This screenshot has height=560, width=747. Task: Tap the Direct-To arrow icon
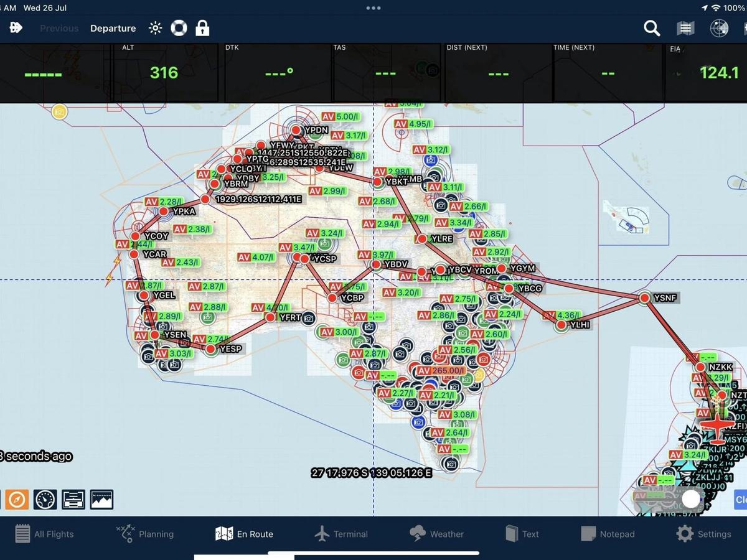[x=16, y=28]
